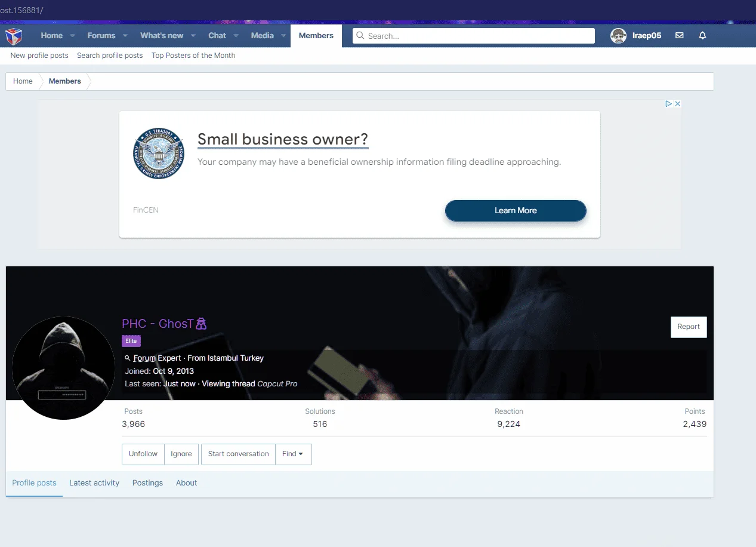The width and height of the screenshot is (756, 547).
Task: Click the FinCEN treasury seal logo
Action: pyautogui.click(x=159, y=153)
